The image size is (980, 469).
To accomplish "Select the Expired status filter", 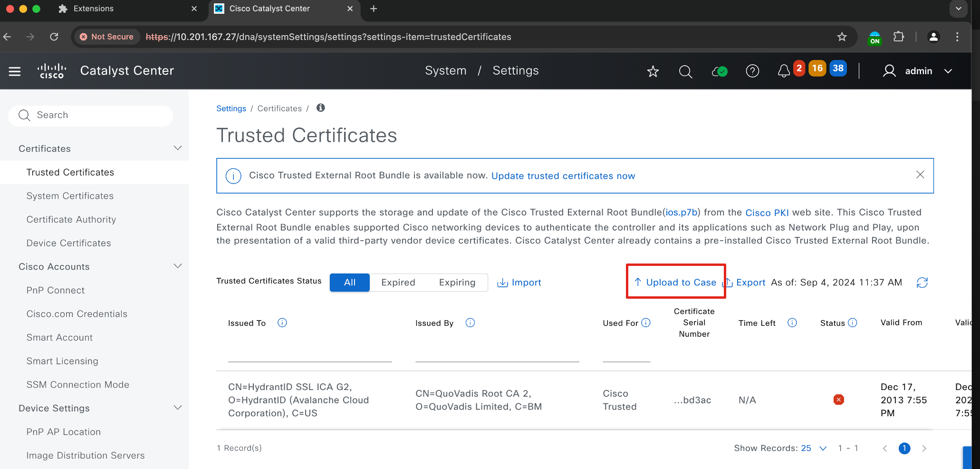I will (x=398, y=283).
